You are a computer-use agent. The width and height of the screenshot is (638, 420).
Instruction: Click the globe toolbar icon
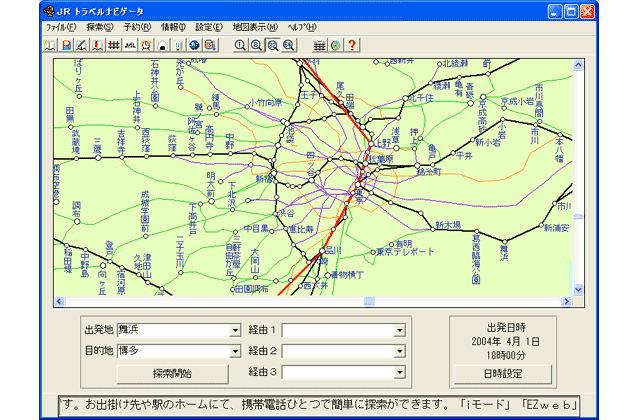tap(194, 45)
